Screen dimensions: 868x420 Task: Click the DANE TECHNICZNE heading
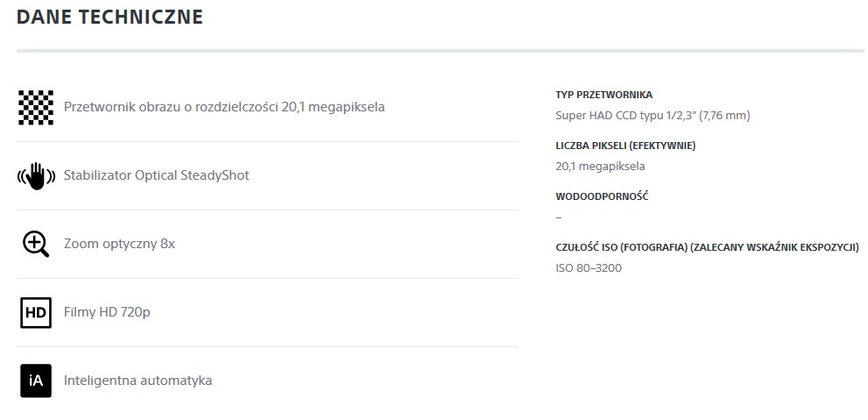[109, 17]
